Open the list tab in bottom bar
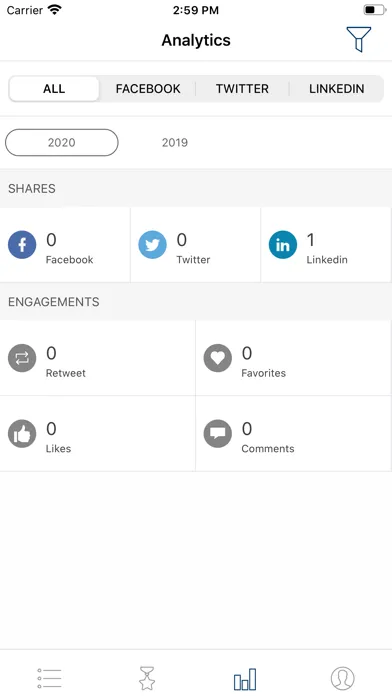This screenshot has height=696, width=392. point(49,678)
